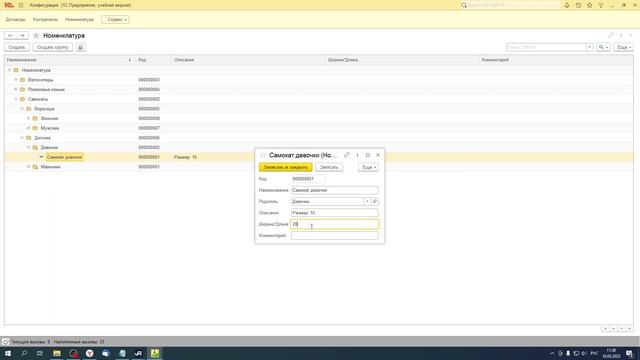
Task: Open File Explorer on taskbar
Action: [57, 353]
